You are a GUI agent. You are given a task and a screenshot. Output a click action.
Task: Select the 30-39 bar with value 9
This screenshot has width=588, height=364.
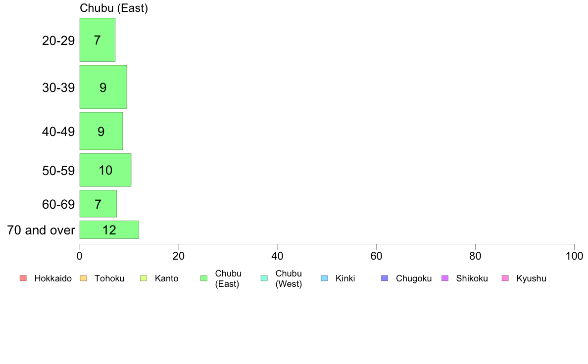[103, 87]
